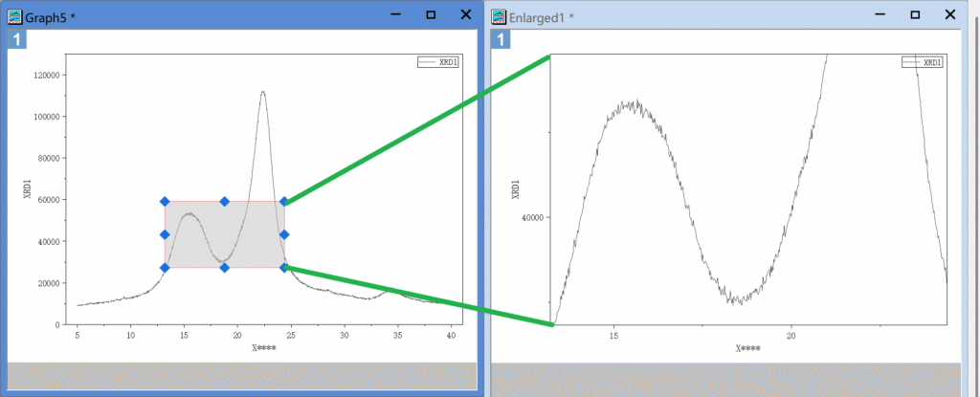Click the bottom-left handle of zoom rectangle

click(165, 268)
